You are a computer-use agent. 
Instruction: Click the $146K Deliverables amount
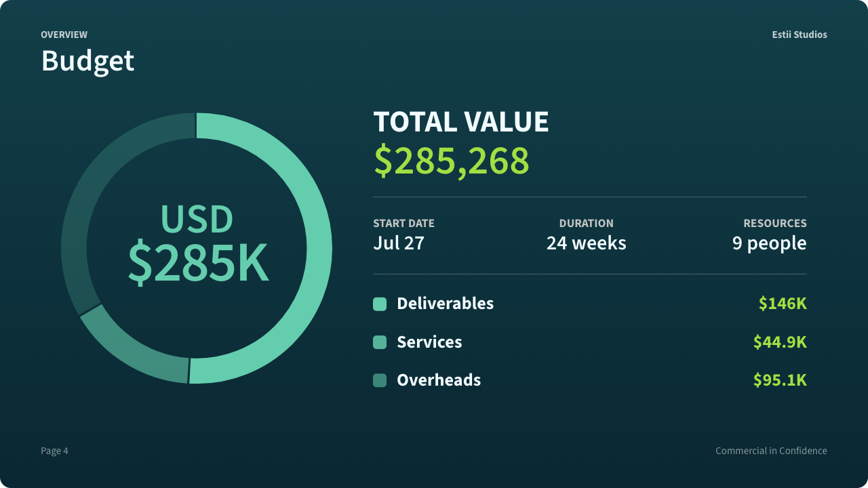coord(783,304)
